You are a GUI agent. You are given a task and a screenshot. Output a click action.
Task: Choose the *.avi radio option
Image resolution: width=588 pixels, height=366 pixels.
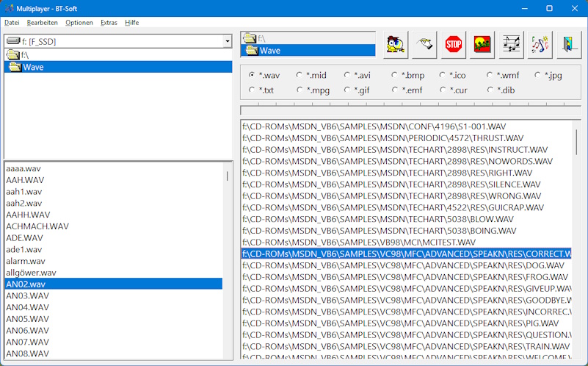tap(357, 75)
